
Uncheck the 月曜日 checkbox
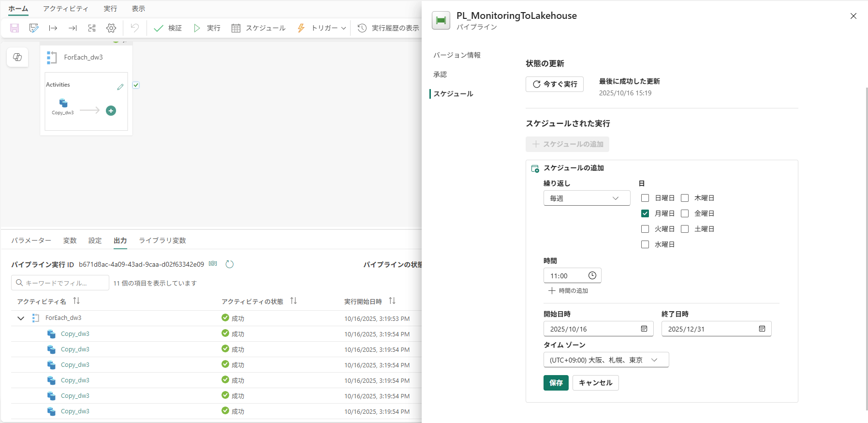(645, 213)
